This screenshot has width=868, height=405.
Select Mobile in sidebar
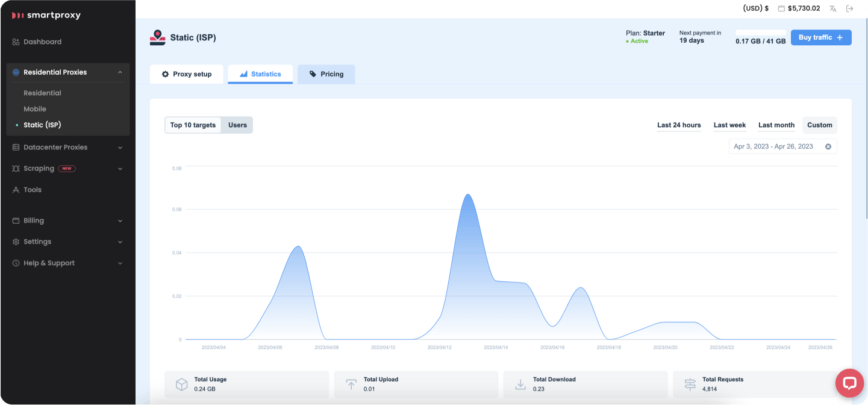[x=35, y=109]
